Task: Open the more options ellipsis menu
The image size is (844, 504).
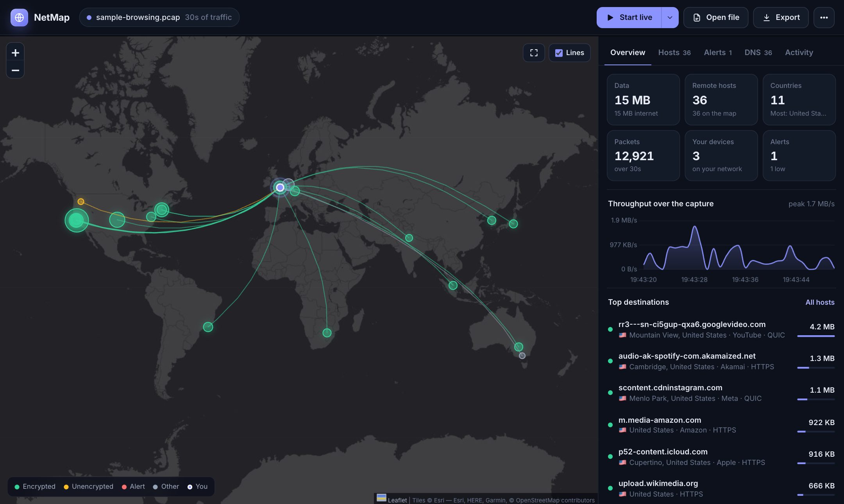Action: point(824,18)
